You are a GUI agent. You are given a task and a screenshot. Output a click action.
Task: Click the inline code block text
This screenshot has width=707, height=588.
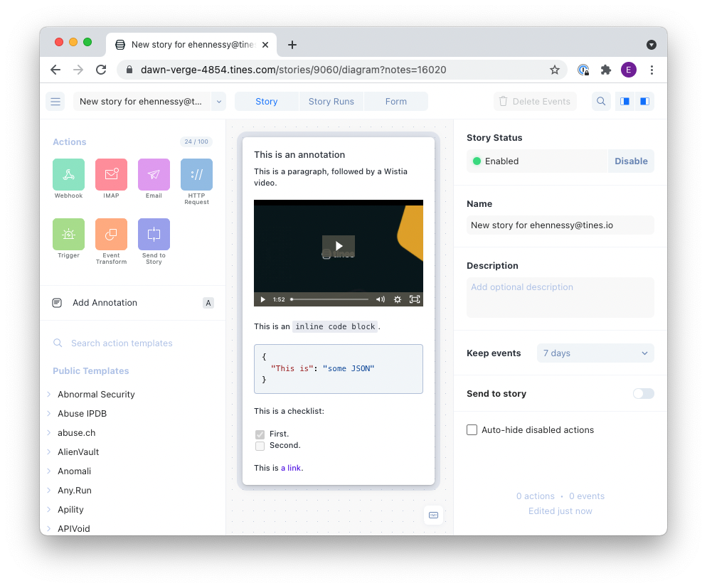pos(336,326)
